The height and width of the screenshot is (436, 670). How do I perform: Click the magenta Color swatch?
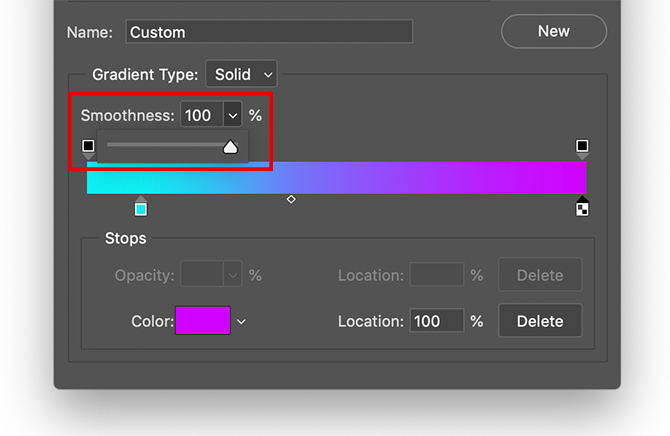203,321
